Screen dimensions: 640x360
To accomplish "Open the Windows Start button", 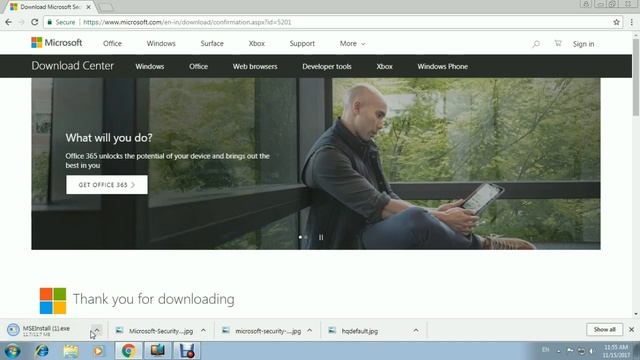I will pyautogui.click(x=12, y=351).
